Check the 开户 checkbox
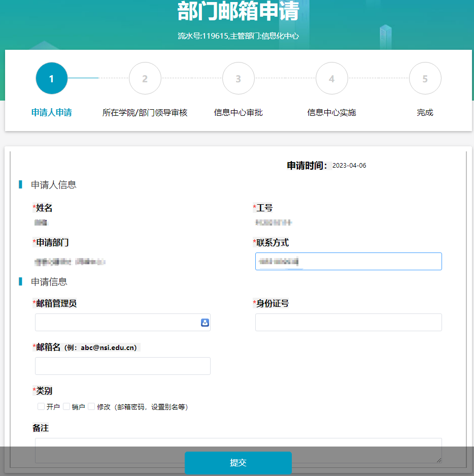 point(41,406)
